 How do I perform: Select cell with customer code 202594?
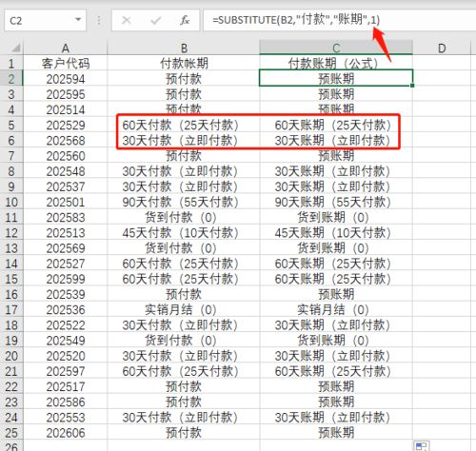(66, 79)
